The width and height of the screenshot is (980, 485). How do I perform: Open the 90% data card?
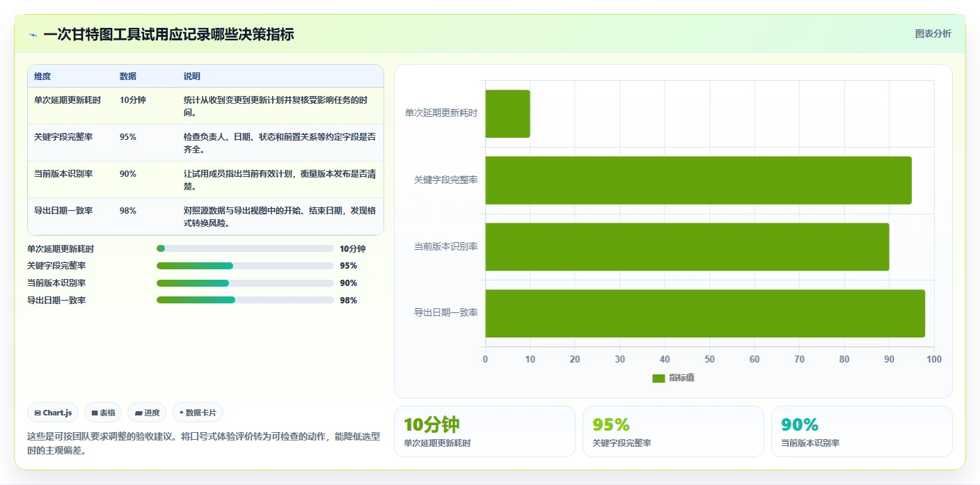(x=862, y=431)
